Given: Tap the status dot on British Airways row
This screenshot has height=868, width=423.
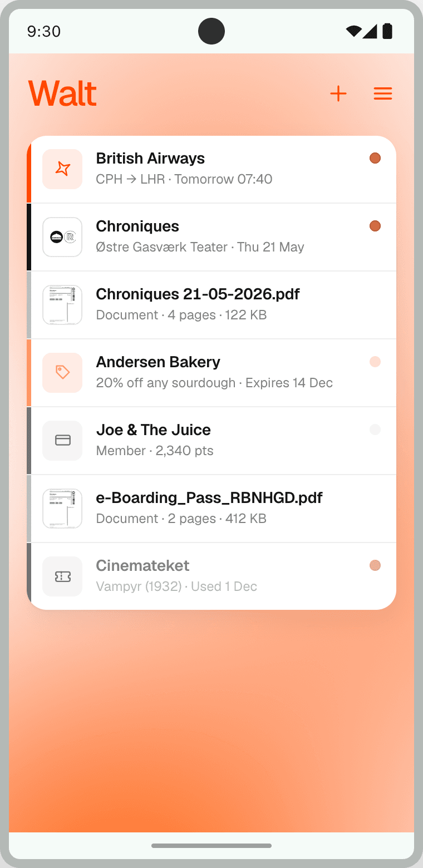Looking at the screenshot, I should pyautogui.click(x=375, y=158).
